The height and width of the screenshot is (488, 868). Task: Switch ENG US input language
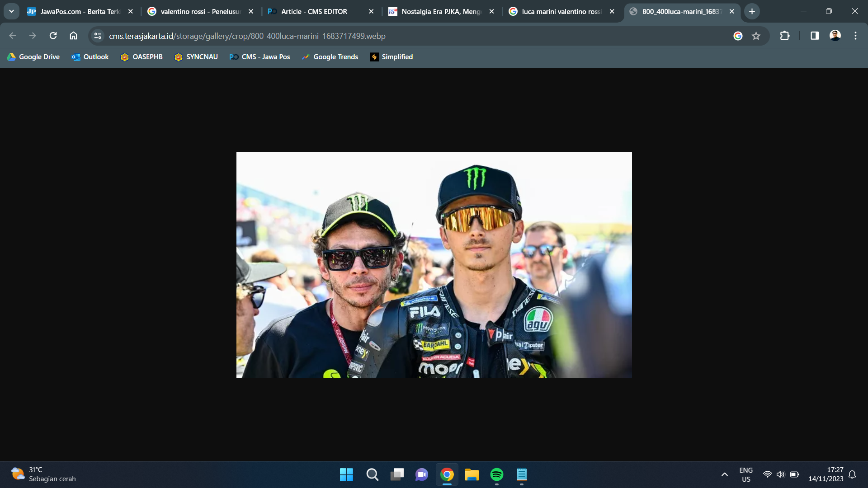pyautogui.click(x=746, y=474)
